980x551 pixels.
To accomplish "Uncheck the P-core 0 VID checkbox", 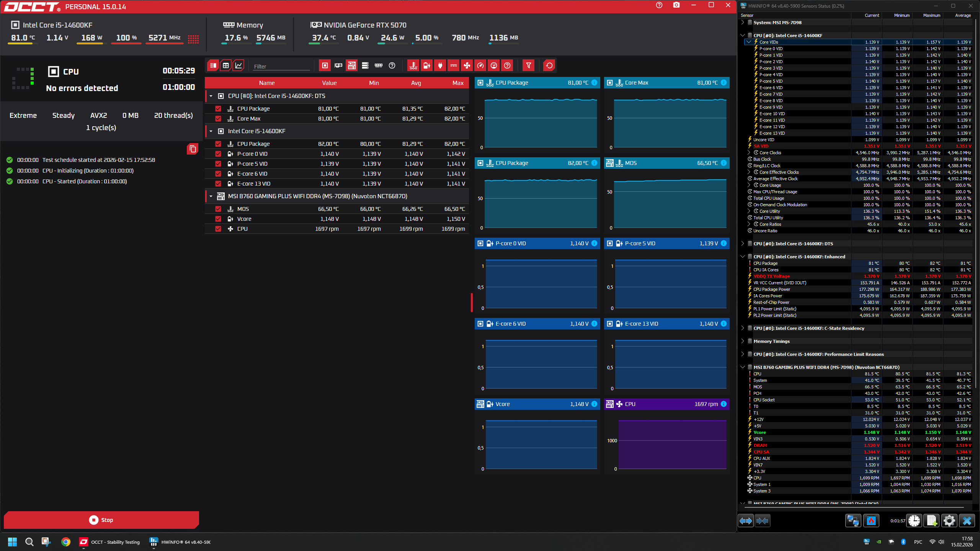I will pyautogui.click(x=218, y=154).
